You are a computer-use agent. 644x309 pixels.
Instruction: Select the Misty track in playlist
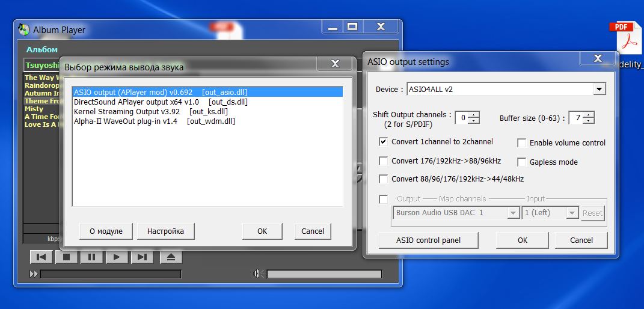[x=34, y=109]
